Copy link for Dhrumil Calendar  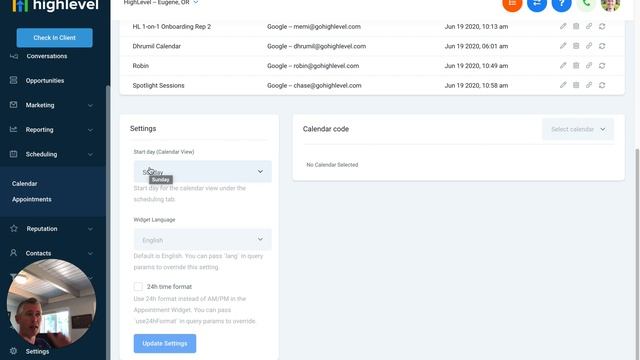pos(589,46)
